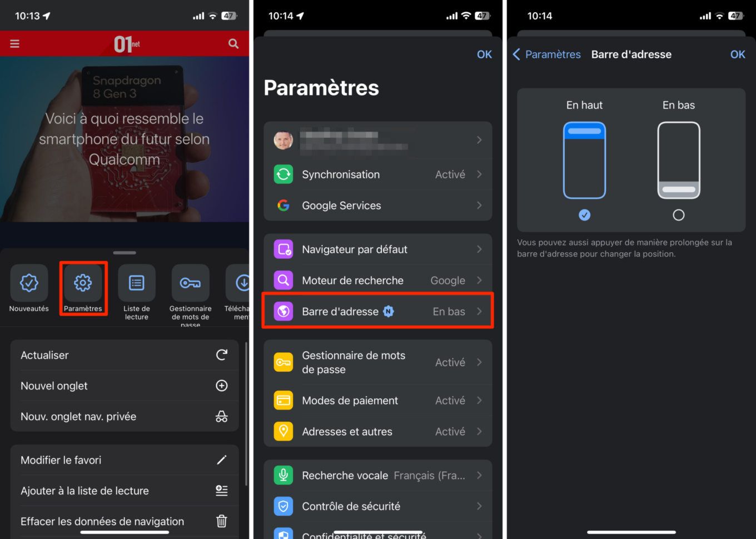Image resolution: width=756 pixels, height=539 pixels.
Task: Tap OK on the Paramètres screen
Action: pos(484,54)
